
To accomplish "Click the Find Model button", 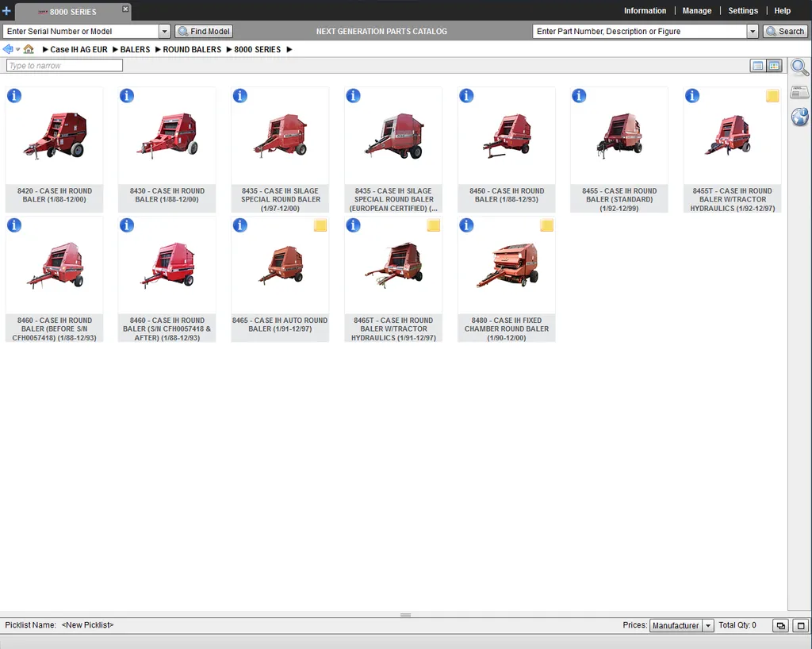I will tap(204, 32).
